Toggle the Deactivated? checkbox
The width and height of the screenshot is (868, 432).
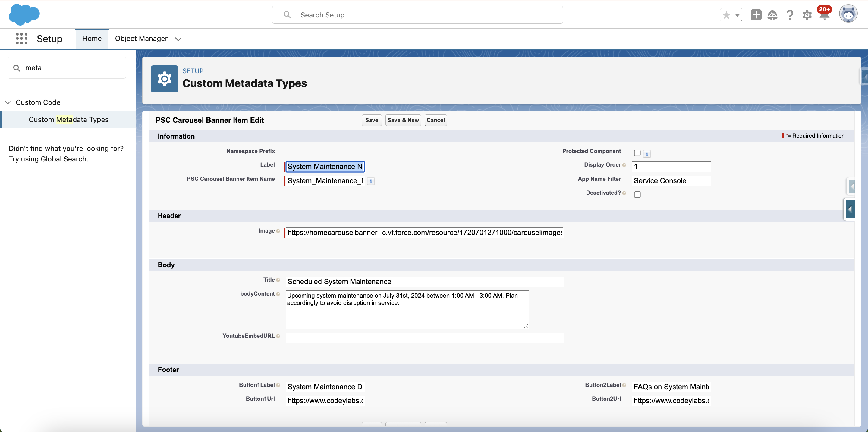[637, 195]
